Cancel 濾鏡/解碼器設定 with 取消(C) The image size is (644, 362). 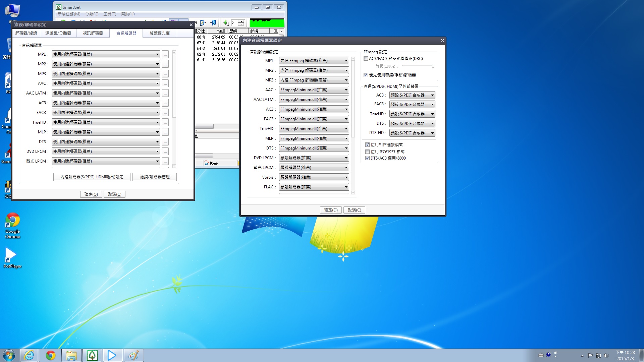(x=114, y=194)
